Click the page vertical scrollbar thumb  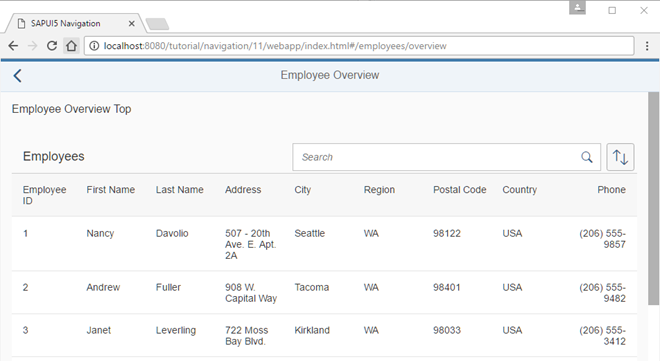[653, 198]
